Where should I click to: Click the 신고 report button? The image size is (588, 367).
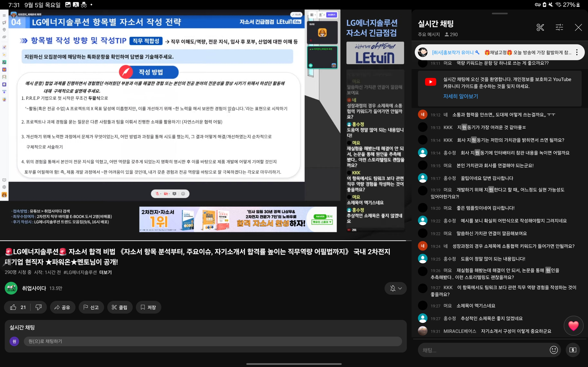tap(91, 307)
